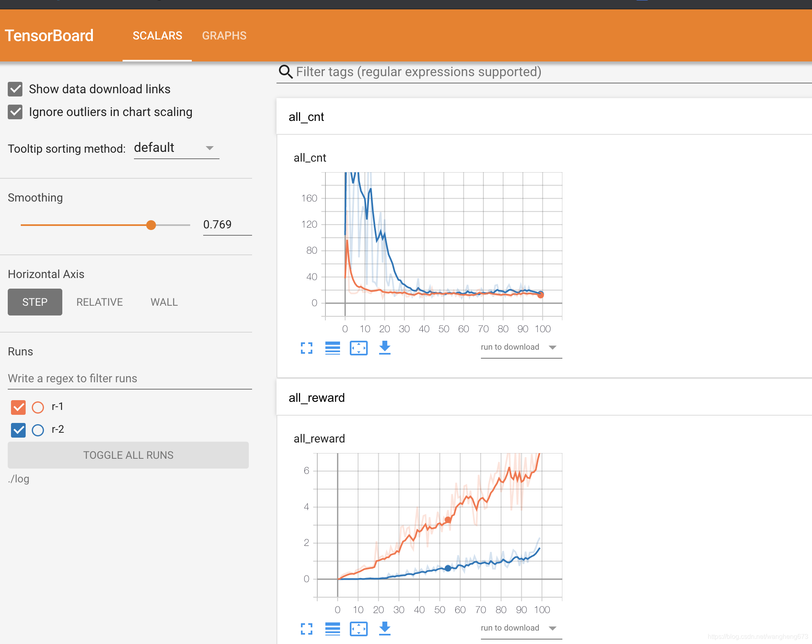The width and height of the screenshot is (812, 644).
Task: Open the Tooltip sorting method dropdown
Action: pyautogui.click(x=176, y=148)
